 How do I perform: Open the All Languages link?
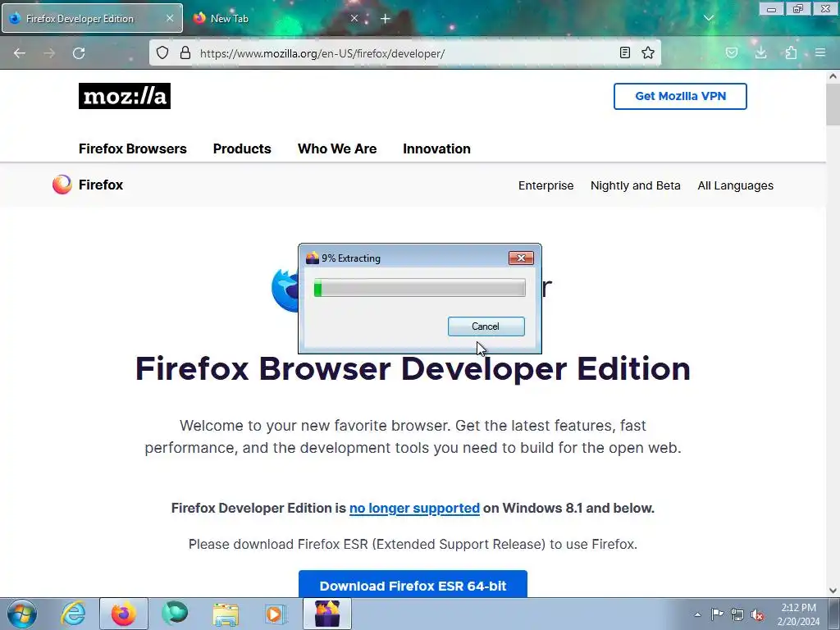[736, 185]
